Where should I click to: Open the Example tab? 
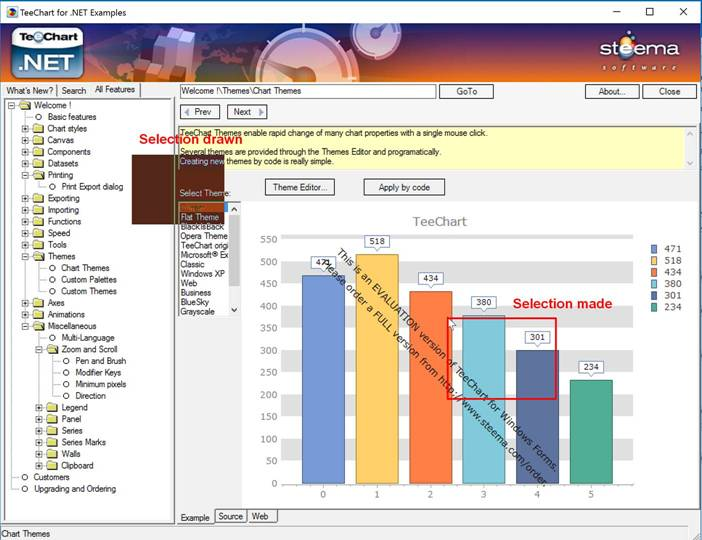(195, 517)
